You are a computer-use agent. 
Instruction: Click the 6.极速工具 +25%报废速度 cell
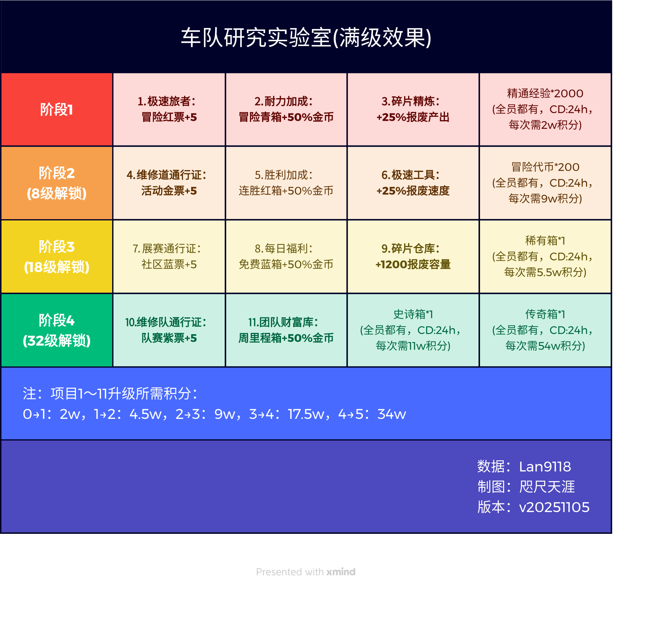click(413, 183)
